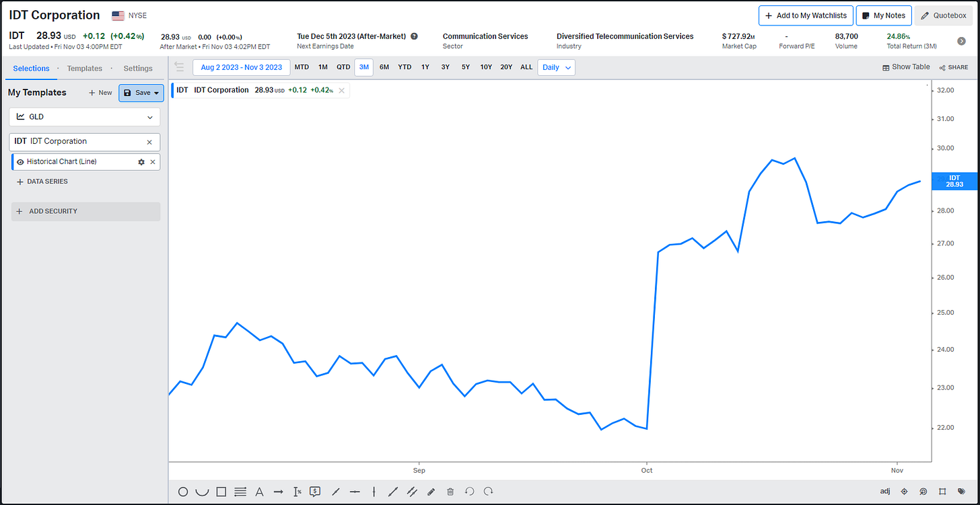Switch to the Selections tab
The height and width of the screenshot is (505, 980).
pyautogui.click(x=31, y=69)
